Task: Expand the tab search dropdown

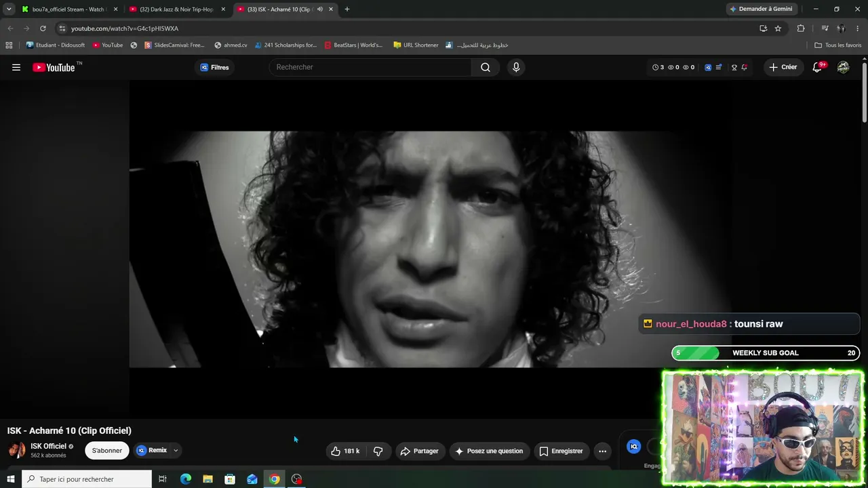Action: pyautogui.click(x=9, y=9)
